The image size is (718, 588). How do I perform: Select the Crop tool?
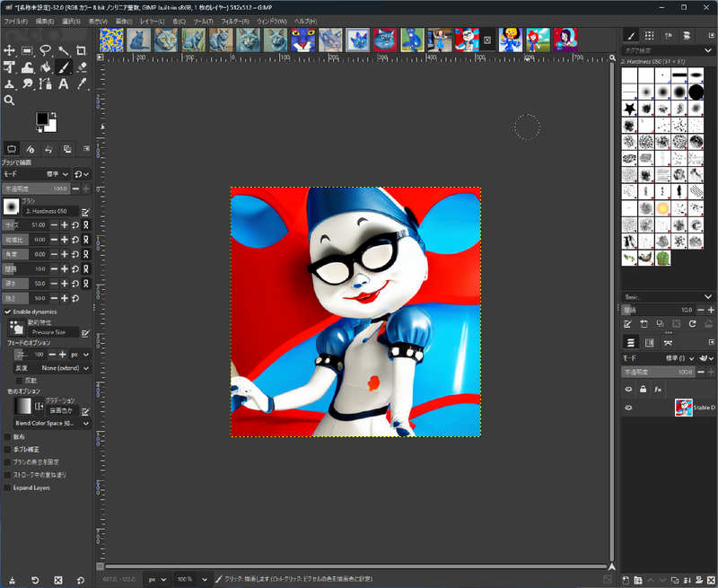click(x=82, y=51)
